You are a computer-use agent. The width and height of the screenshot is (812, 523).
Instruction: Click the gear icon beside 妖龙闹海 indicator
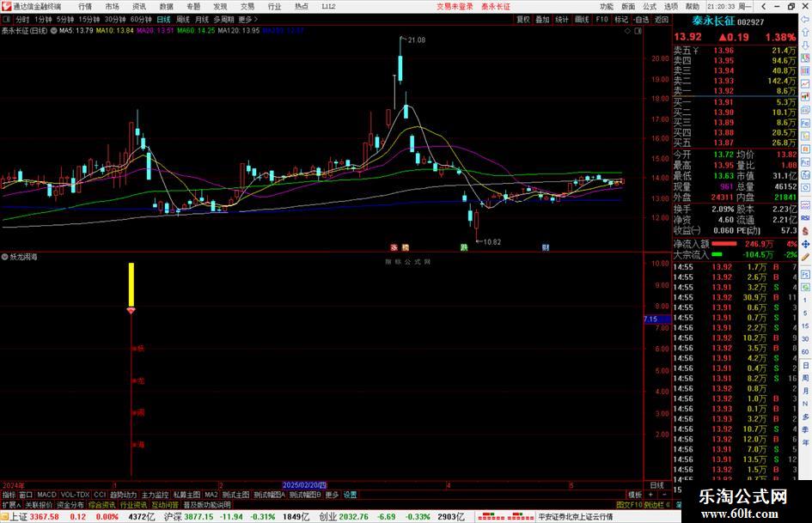pyautogui.click(x=4, y=257)
